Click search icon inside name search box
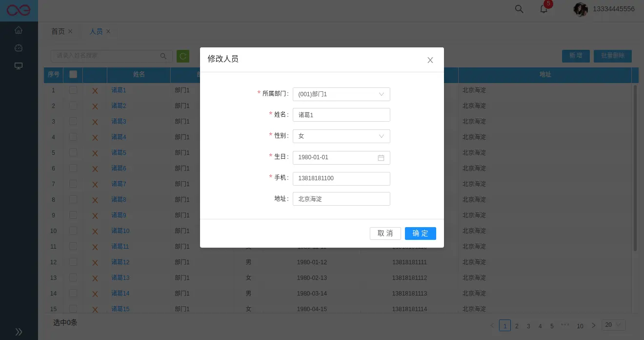644x340 pixels. pos(163,56)
